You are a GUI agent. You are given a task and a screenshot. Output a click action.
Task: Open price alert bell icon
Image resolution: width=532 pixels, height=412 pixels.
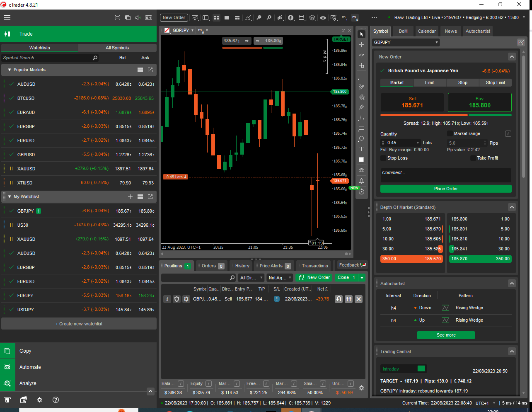361,181
